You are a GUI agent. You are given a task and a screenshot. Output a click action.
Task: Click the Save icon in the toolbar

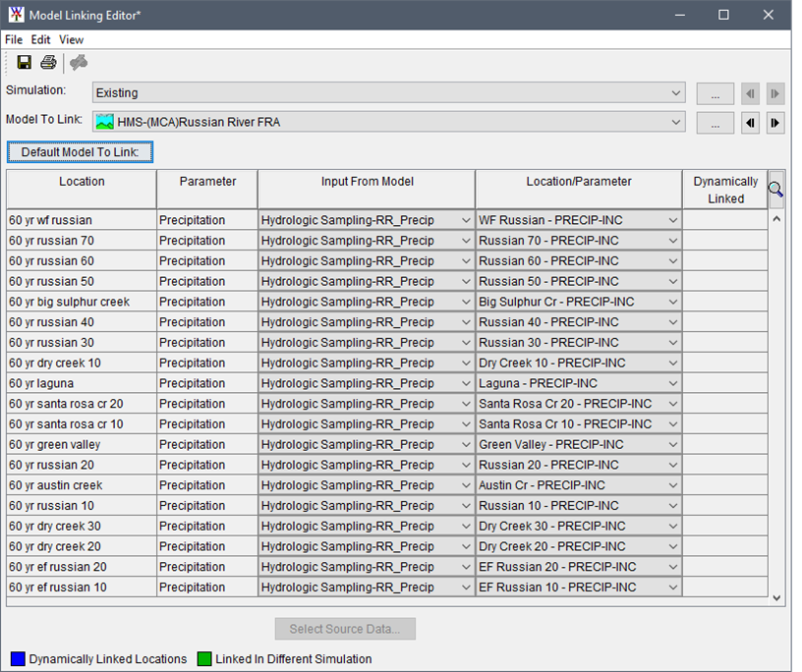click(24, 62)
